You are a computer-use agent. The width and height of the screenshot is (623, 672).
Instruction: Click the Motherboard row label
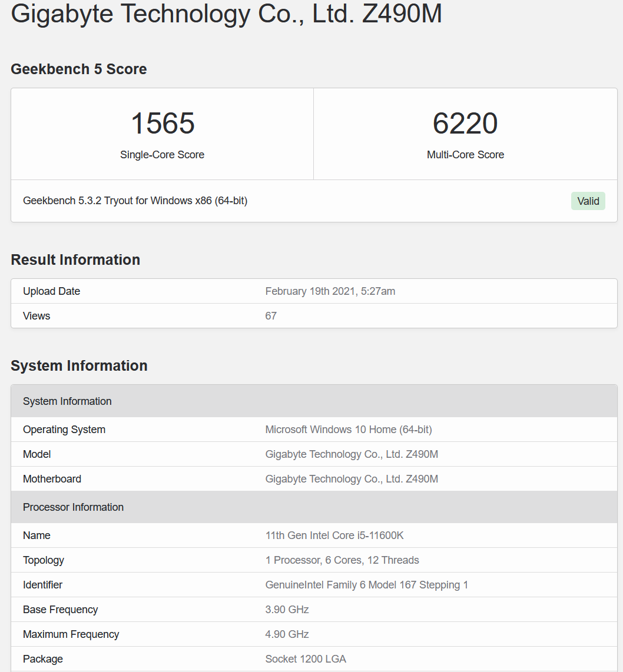tap(52, 479)
